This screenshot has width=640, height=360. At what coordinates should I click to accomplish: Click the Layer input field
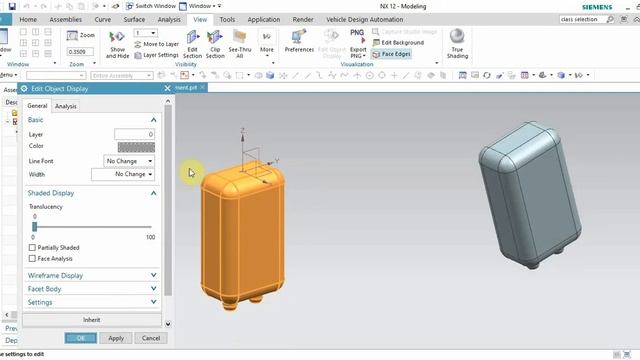[134, 134]
